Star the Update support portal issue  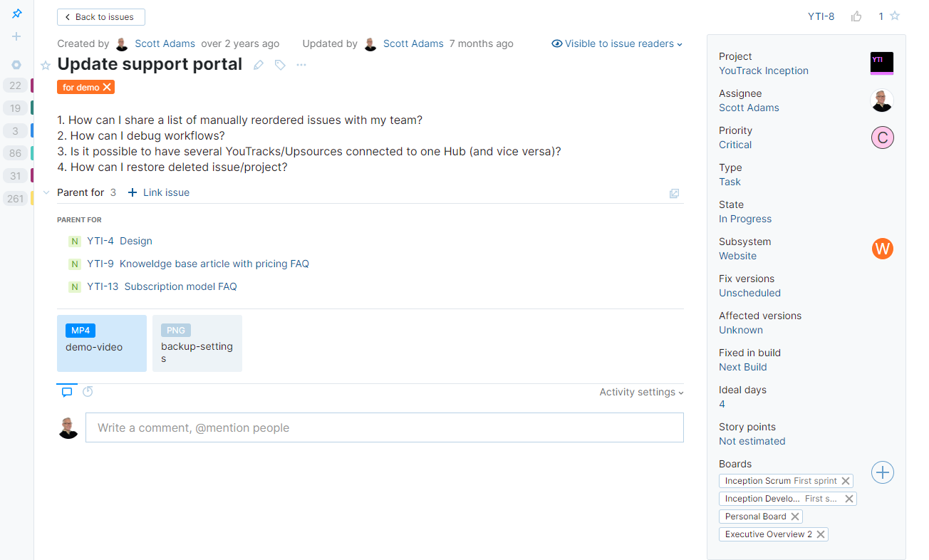click(45, 64)
